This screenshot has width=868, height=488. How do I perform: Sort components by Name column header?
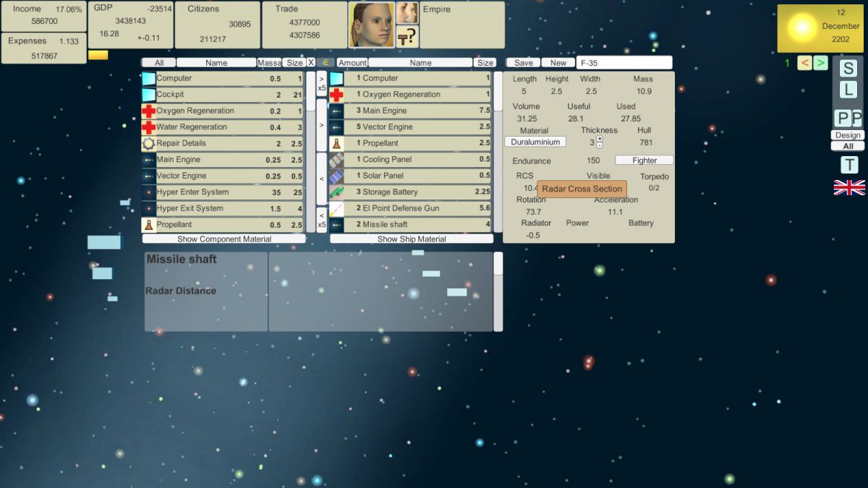216,63
